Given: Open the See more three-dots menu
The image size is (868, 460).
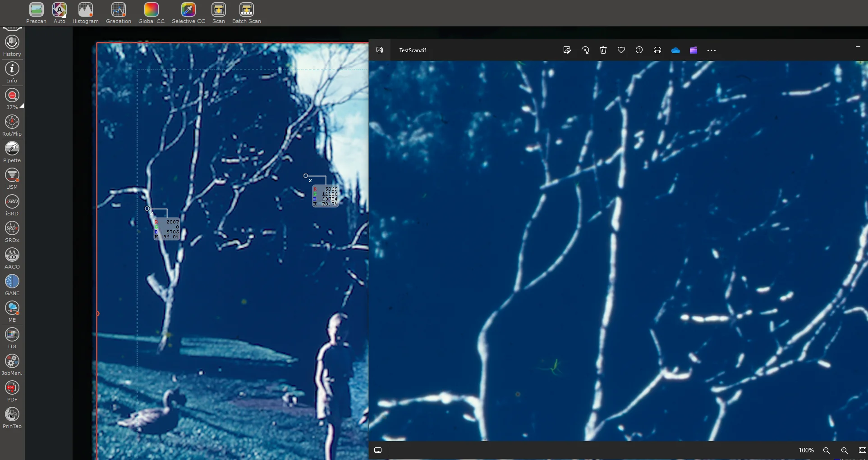Looking at the screenshot, I should click(x=712, y=50).
